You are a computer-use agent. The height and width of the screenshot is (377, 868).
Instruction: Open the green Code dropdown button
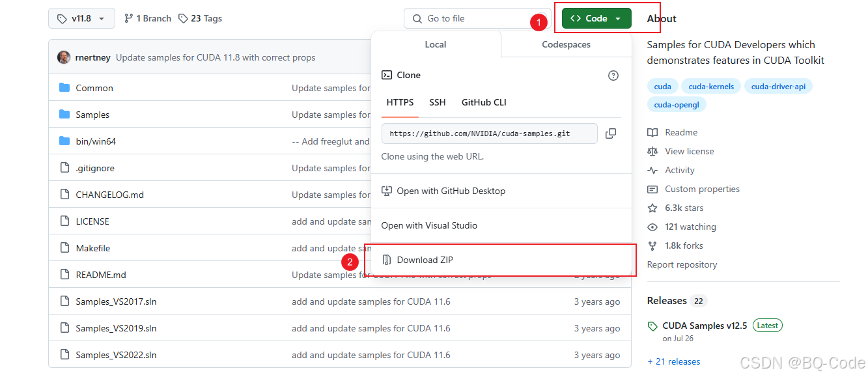tap(596, 18)
